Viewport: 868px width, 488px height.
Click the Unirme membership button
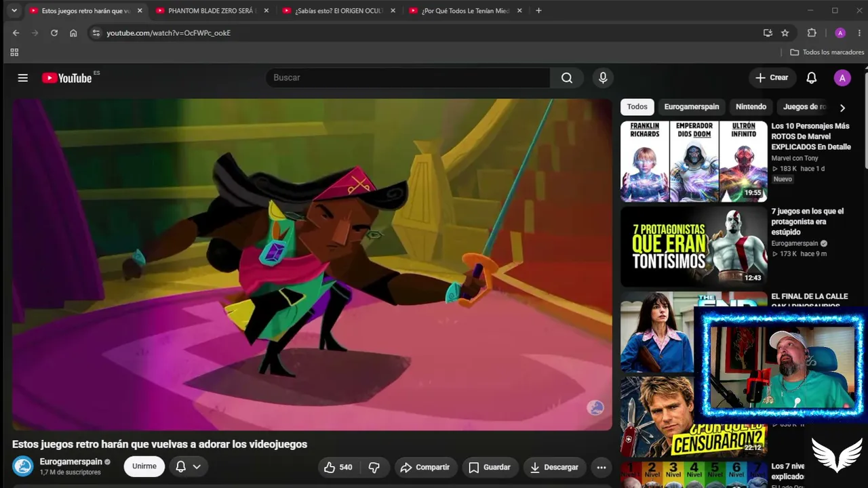144,466
